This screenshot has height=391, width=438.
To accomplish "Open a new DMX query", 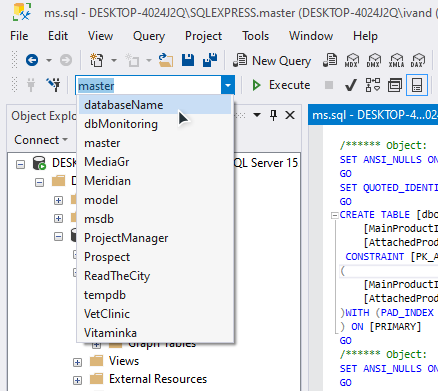I will (374, 60).
